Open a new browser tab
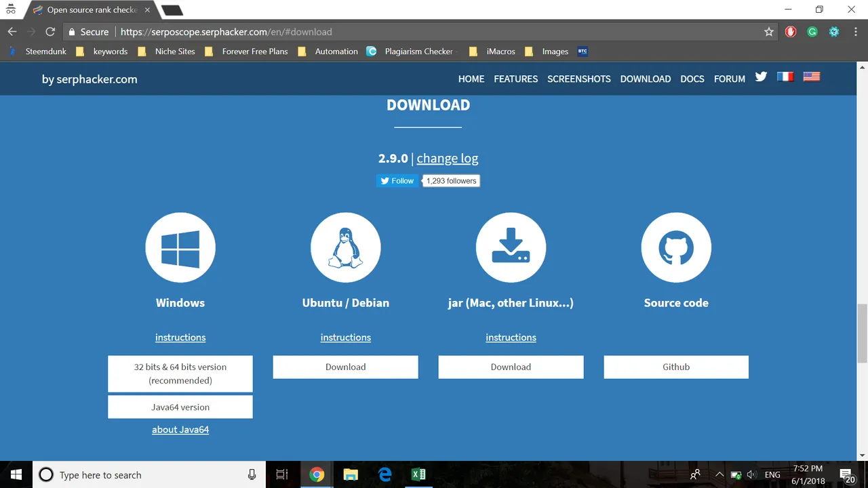The width and height of the screenshot is (868, 488). tap(172, 10)
